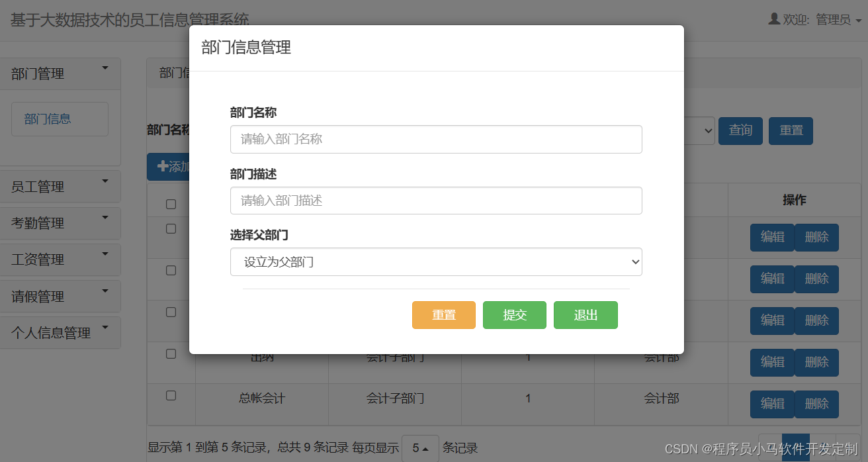
Task: Click the 查询 search button
Action: 740,130
